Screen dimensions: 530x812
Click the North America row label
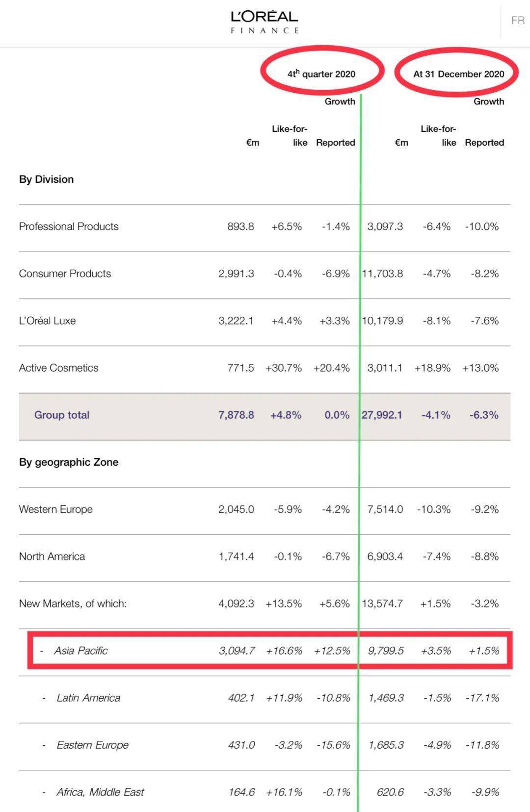click(x=52, y=557)
